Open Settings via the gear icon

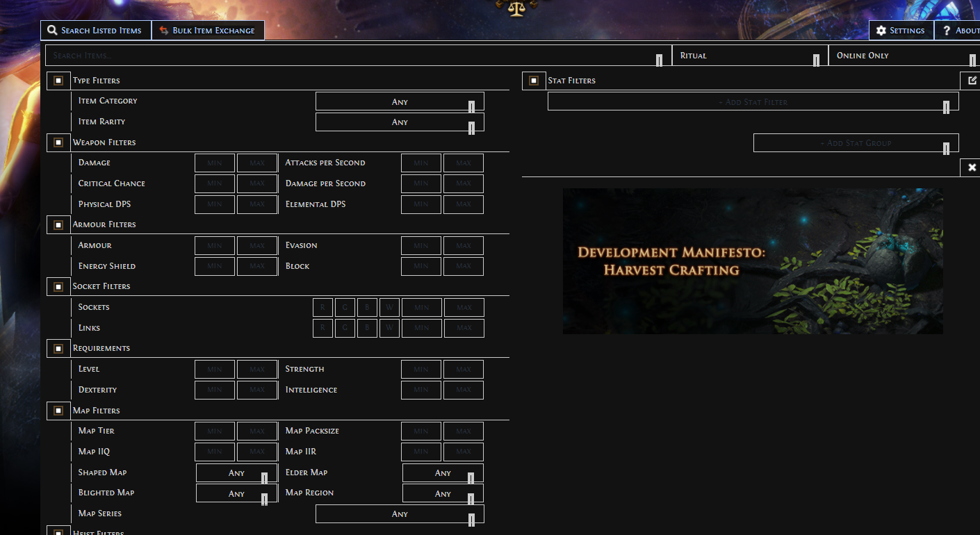tap(881, 31)
